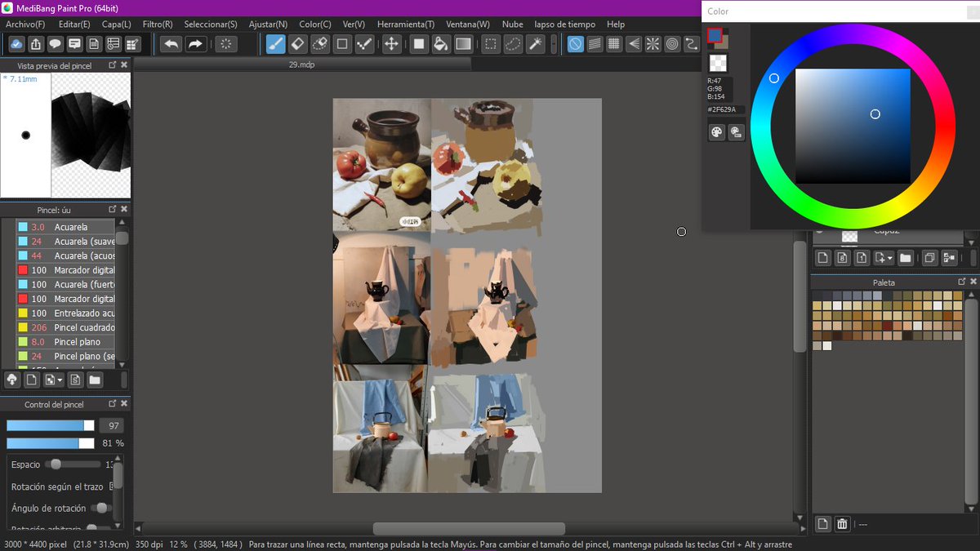Pick the rectangle shape tool
980x551 pixels.
[342, 44]
